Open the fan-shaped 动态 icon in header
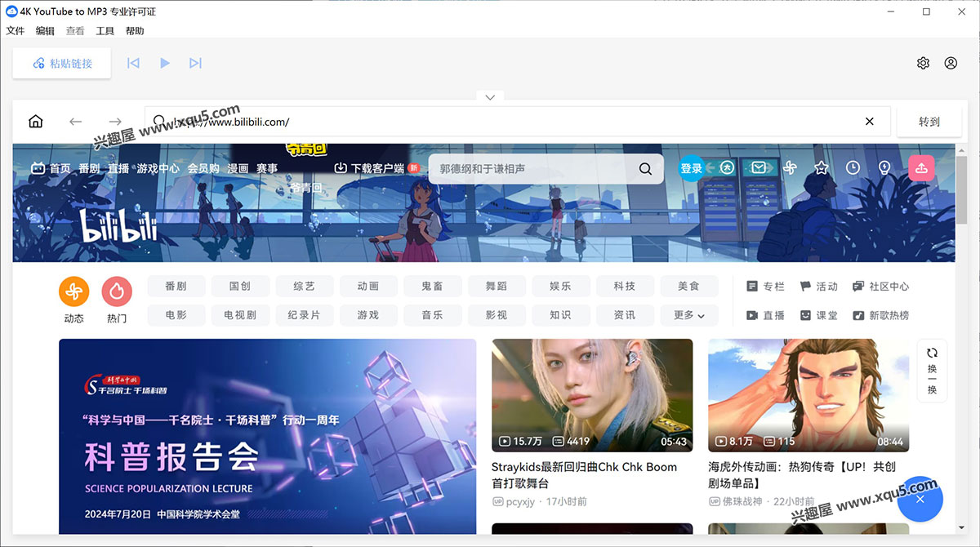 [x=790, y=168]
